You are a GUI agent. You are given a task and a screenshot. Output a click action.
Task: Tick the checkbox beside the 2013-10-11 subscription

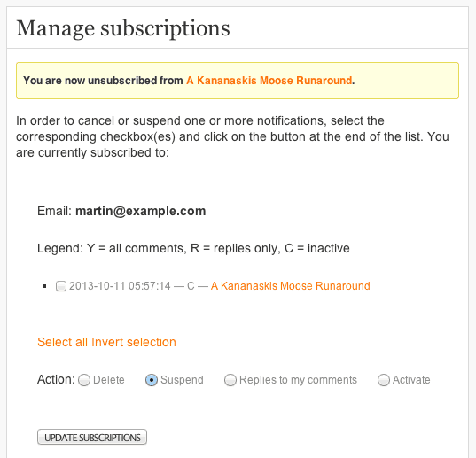point(61,286)
